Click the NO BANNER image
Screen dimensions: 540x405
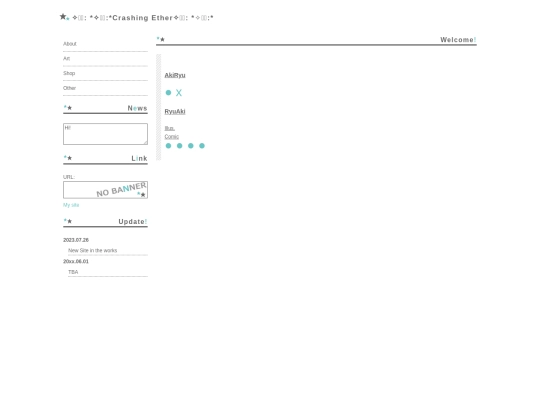tap(105, 190)
